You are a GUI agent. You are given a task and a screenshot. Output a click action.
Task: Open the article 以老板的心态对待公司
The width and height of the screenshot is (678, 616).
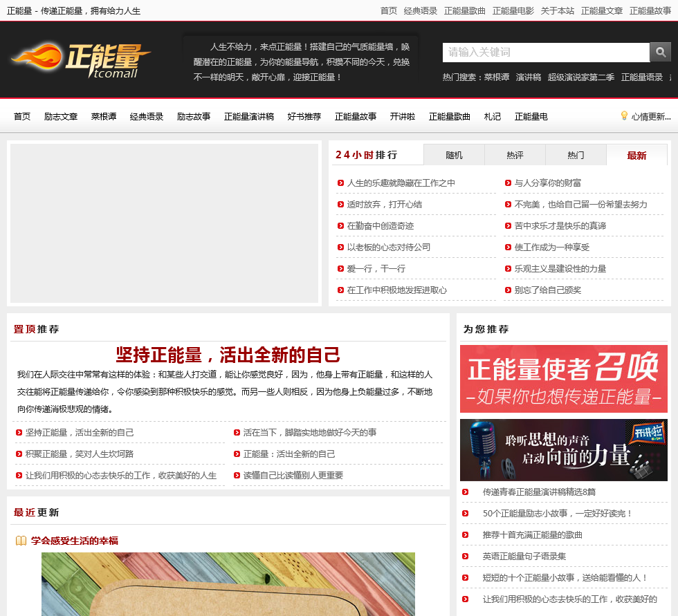click(389, 248)
